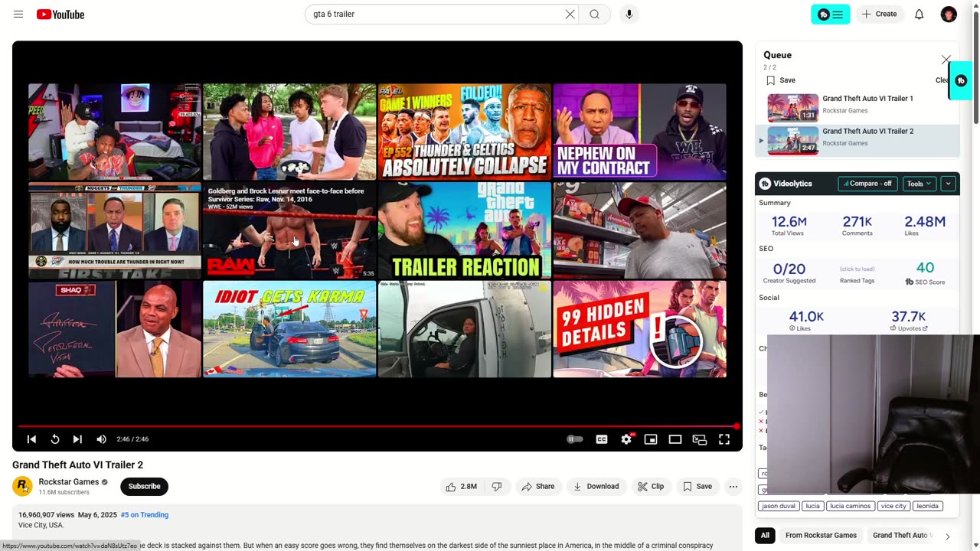The height and width of the screenshot is (551, 980).
Task: Load ranked tags via click to load
Action: click(x=857, y=269)
